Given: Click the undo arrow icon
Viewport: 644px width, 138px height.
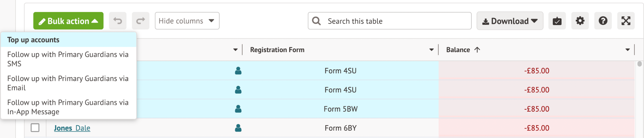Looking at the screenshot, I should click(x=118, y=21).
